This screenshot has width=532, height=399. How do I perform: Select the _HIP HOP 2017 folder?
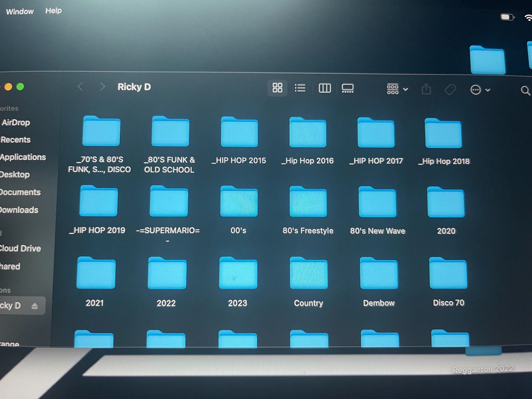[376, 133]
